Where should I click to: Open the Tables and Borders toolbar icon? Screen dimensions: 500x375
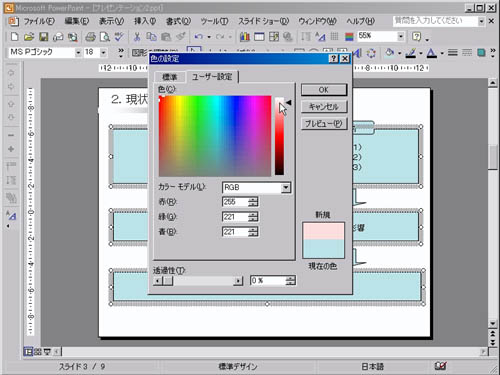274,36
